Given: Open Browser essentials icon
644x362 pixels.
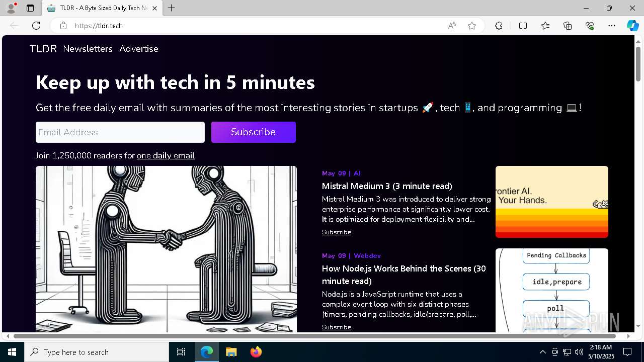Looking at the screenshot, I should [x=590, y=26].
